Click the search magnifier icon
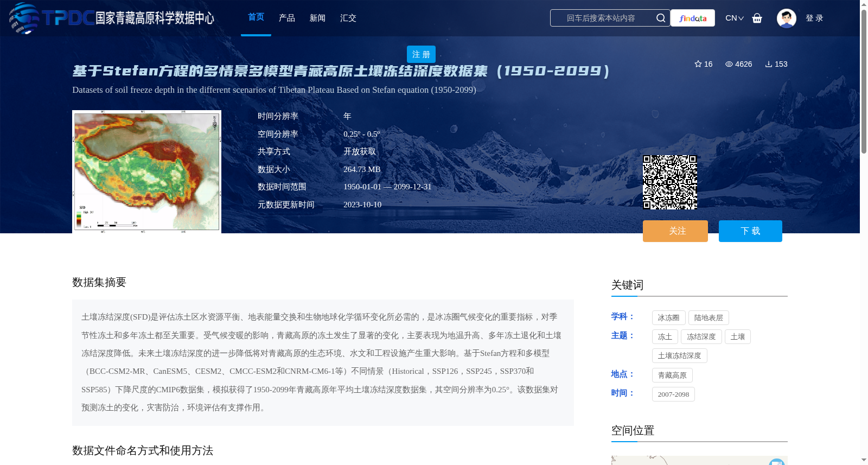 [660, 18]
